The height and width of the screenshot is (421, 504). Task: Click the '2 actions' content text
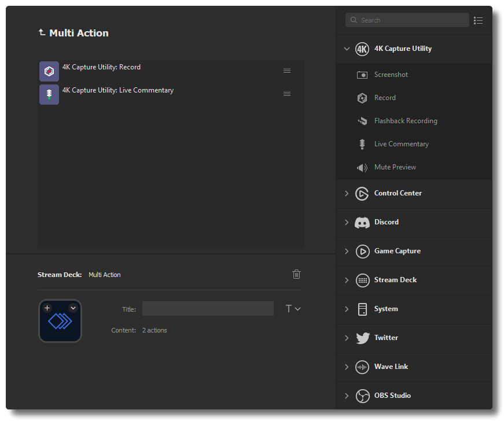(x=154, y=330)
